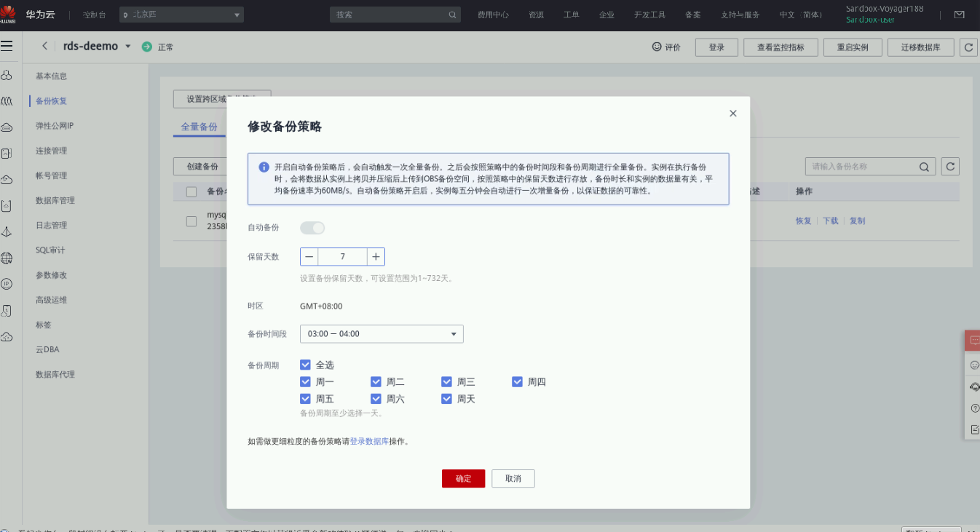Click the 查看监控指标 button
Viewport: 980px width, 532px height.
(781, 47)
